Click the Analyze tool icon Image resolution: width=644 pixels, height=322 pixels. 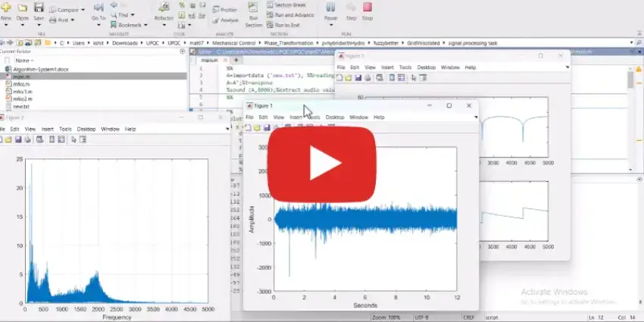click(225, 20)
